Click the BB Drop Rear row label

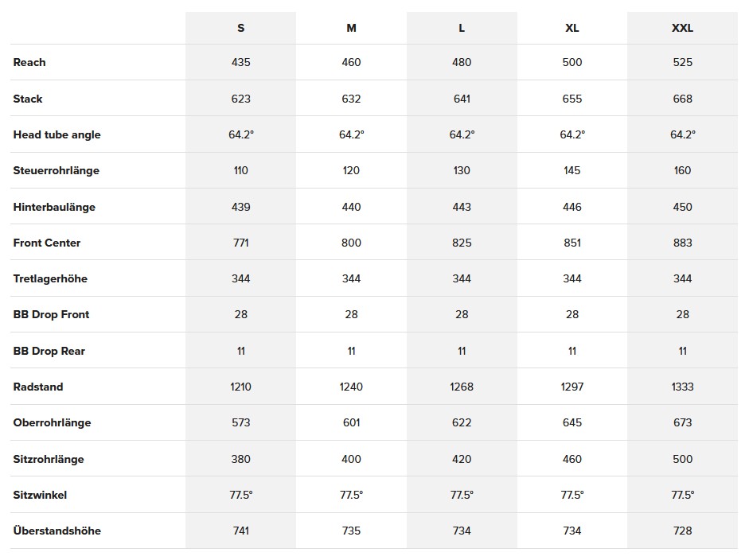tap(49, 351)
